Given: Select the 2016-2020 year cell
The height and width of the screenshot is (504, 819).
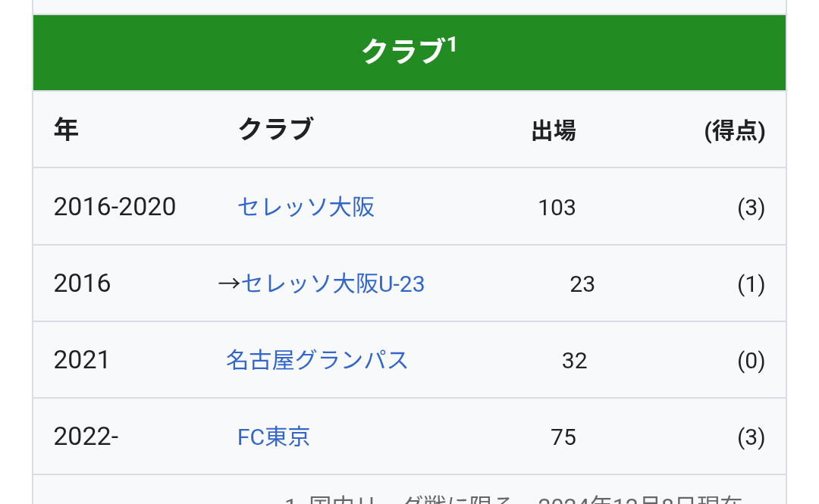Looking at the screenshot, I should pos(115,207).
